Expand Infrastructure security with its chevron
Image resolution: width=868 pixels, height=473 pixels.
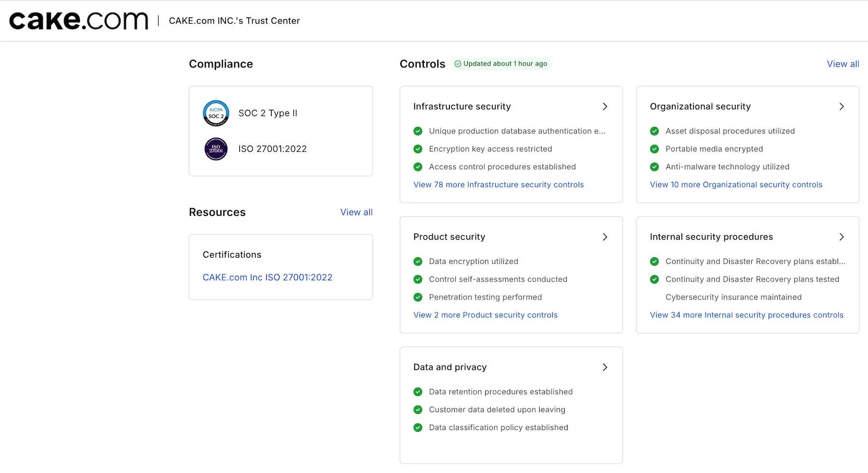(605, 107)
